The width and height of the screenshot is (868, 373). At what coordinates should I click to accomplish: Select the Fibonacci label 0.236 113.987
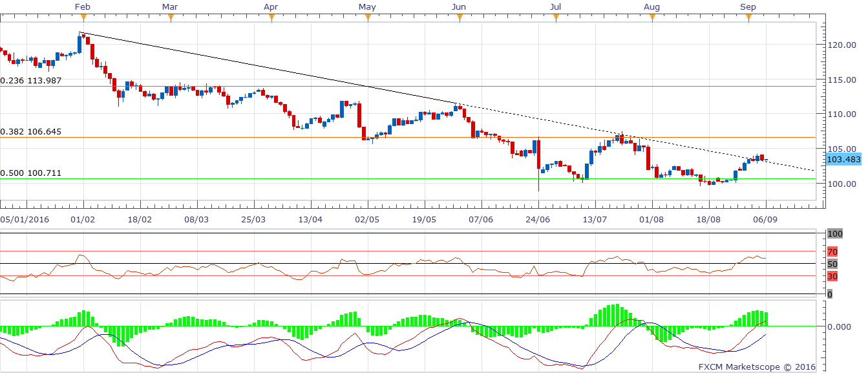(31, 80)
